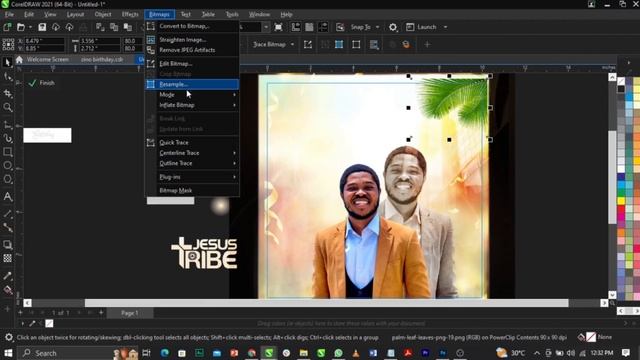
Task: Open Windows Start button
Action: (x=8, y=353)
